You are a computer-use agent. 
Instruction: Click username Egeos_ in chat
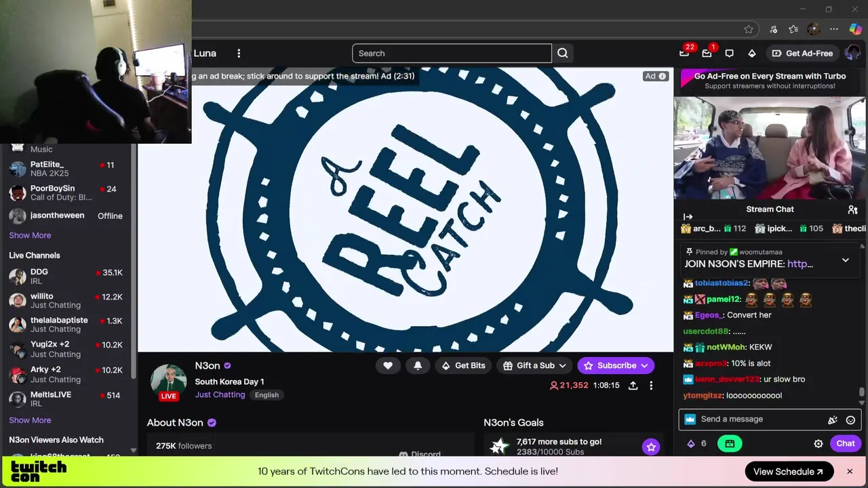(709, 315)
